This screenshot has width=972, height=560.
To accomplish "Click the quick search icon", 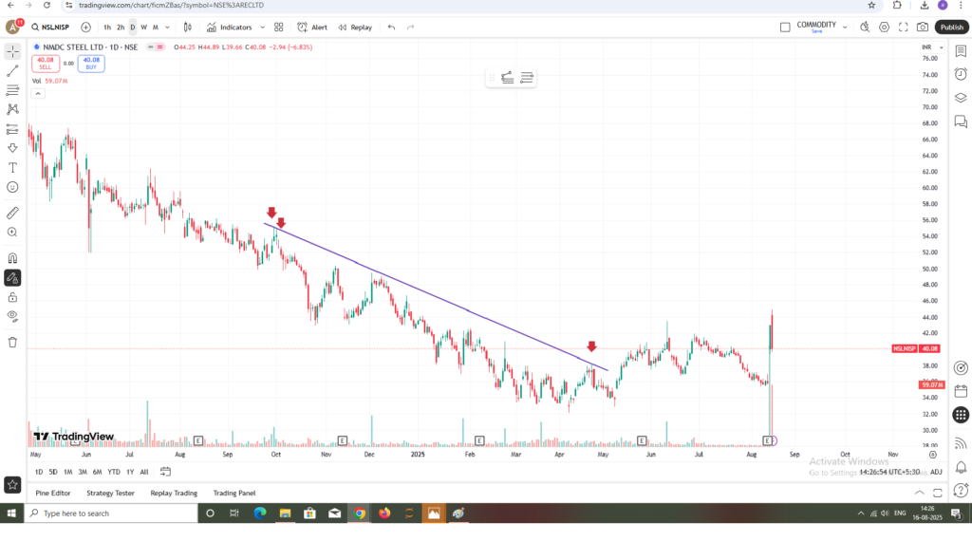I will [865, 28].
